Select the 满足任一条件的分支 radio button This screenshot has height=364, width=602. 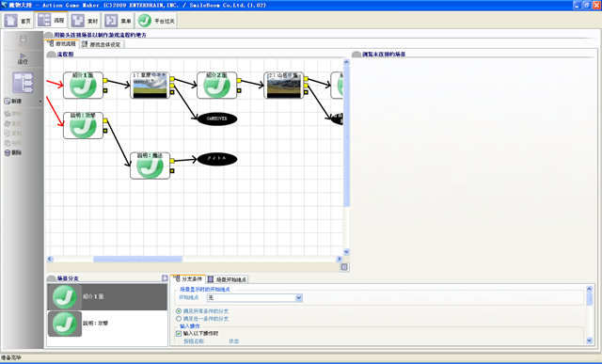tap(179, 319)
